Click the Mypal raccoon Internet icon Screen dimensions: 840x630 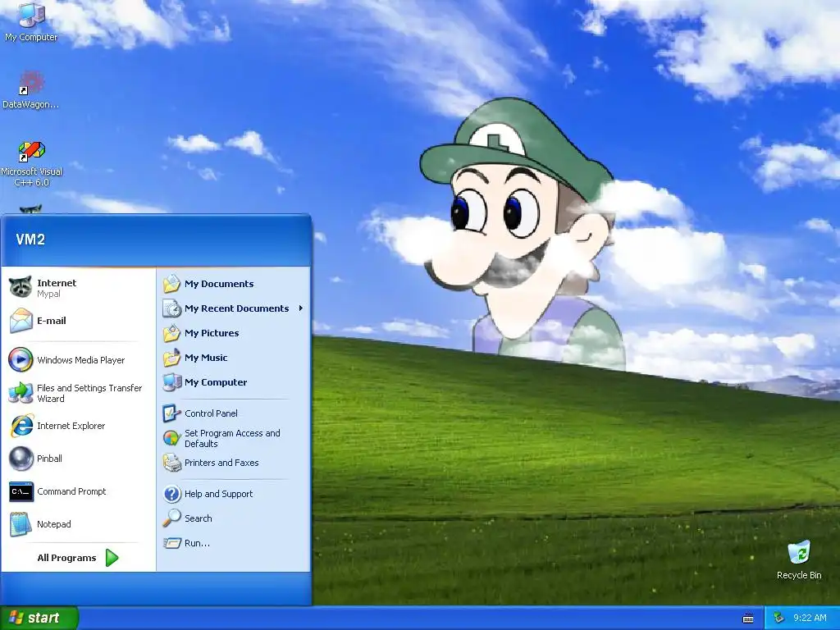coord(21,288)
